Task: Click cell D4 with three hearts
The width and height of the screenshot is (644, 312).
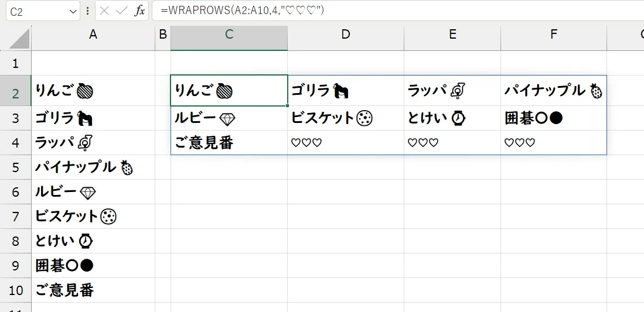Action: 346,143
